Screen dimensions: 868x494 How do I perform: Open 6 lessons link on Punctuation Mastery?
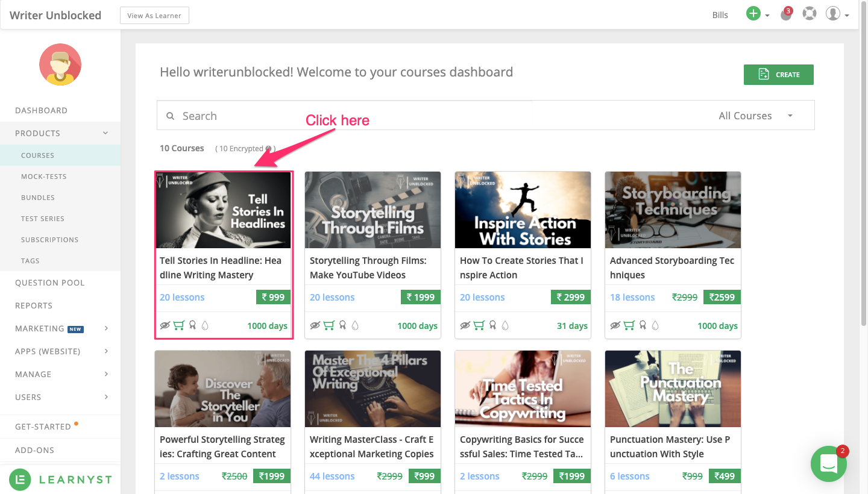630,476
